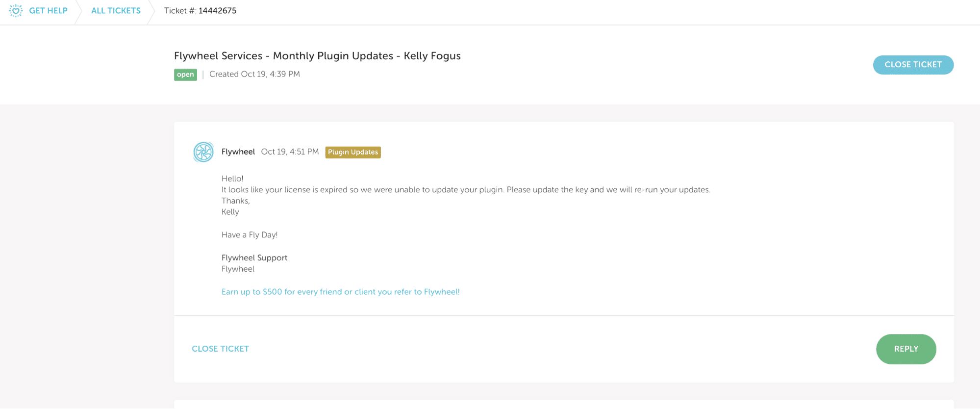Viewport: 980px width, 409px height.
Task: Click the Have a Fly Day text
Action: 249,235
